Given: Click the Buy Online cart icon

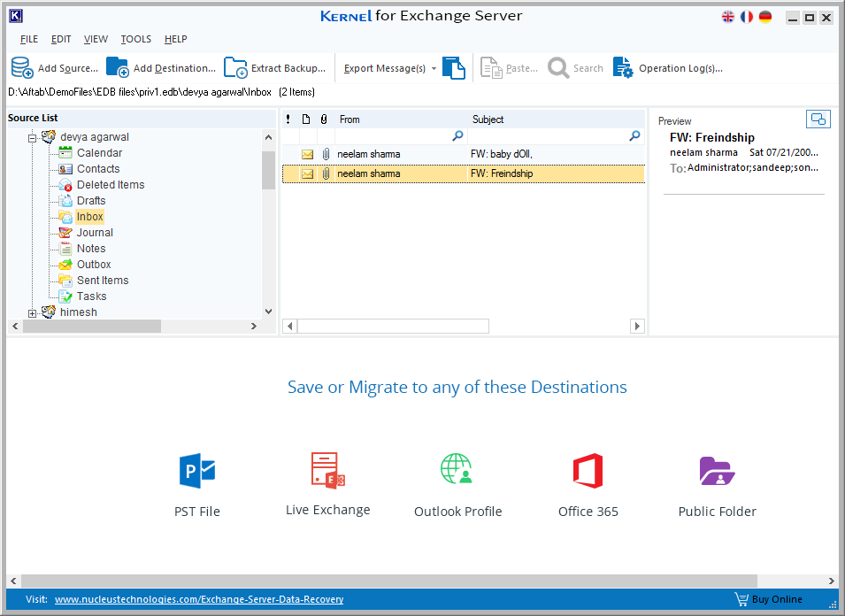Looking at the screenshot, I should point(741,599).
